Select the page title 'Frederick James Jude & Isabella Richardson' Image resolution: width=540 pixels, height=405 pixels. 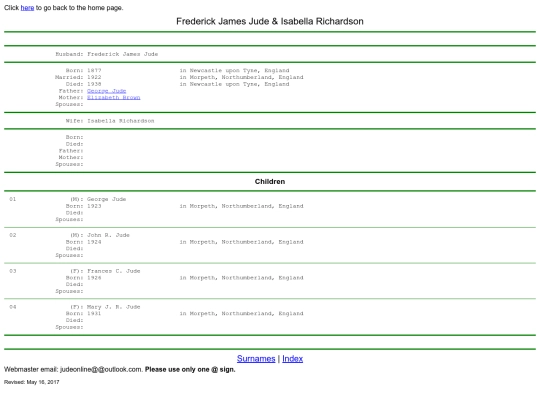[x=270, y=21]
